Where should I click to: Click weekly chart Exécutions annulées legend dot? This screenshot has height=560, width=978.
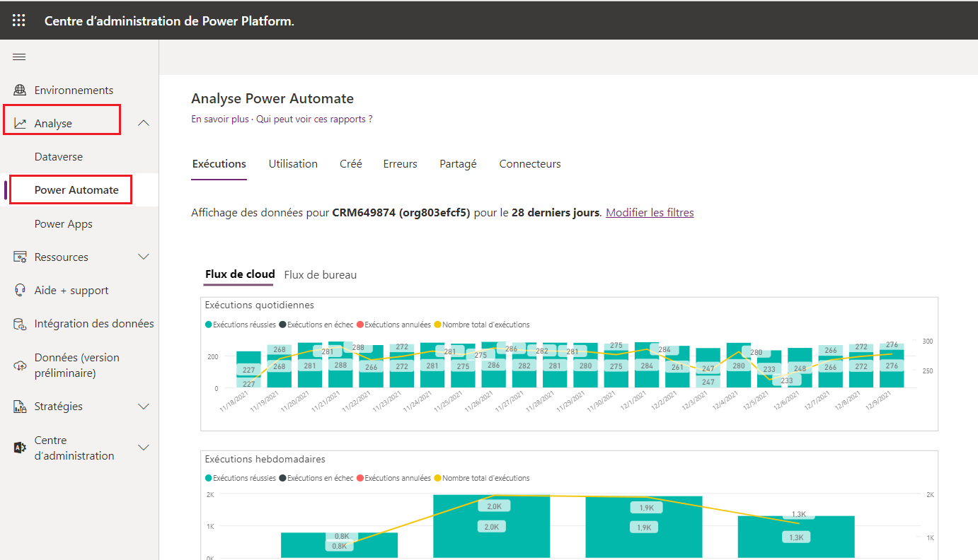coord(360,479)
